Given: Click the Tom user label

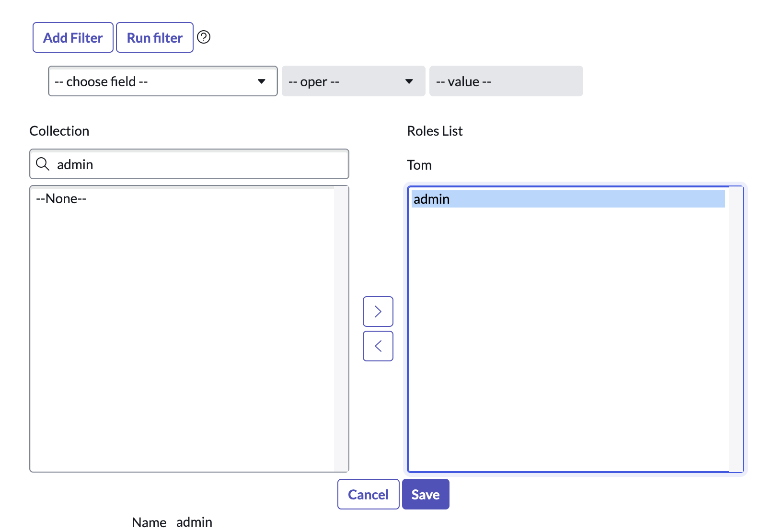Looking at the screenshot, I should (x=419, y=165).
